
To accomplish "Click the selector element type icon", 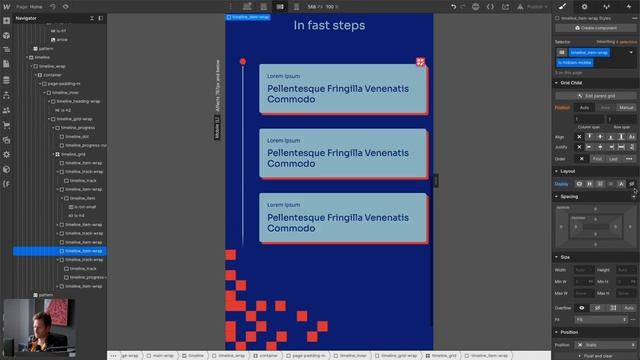I will coord(562,52).
